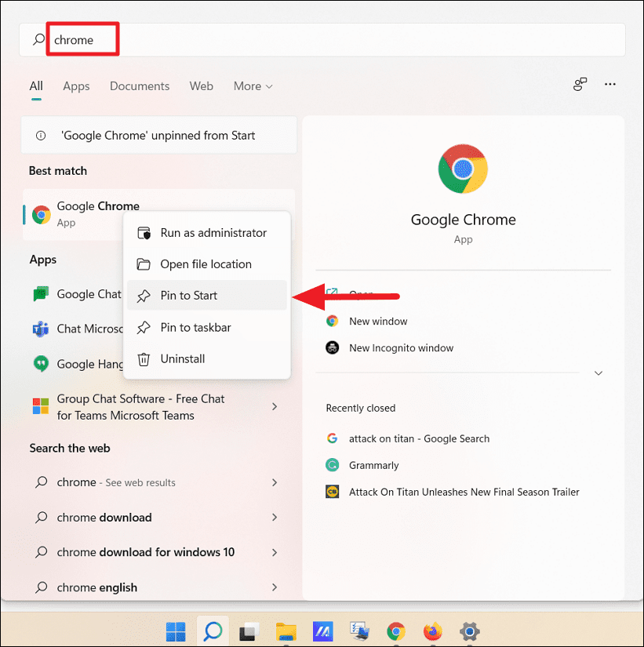Click the info icon beside the unpinned notification

point(41,136)
